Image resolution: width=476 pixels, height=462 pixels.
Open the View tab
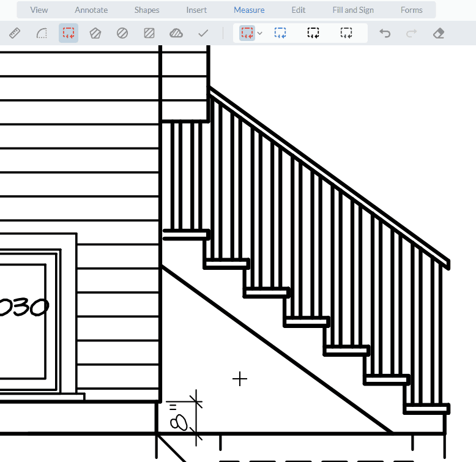pos(39,10)
